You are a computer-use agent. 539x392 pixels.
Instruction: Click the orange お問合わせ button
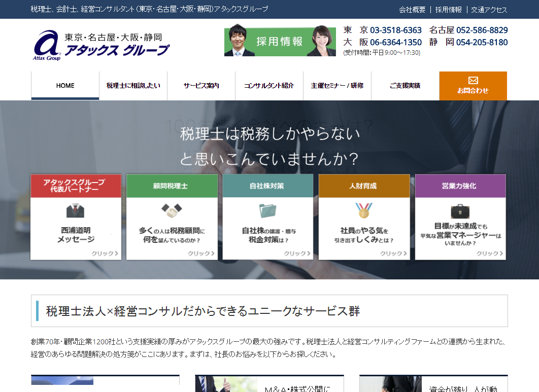473,86
